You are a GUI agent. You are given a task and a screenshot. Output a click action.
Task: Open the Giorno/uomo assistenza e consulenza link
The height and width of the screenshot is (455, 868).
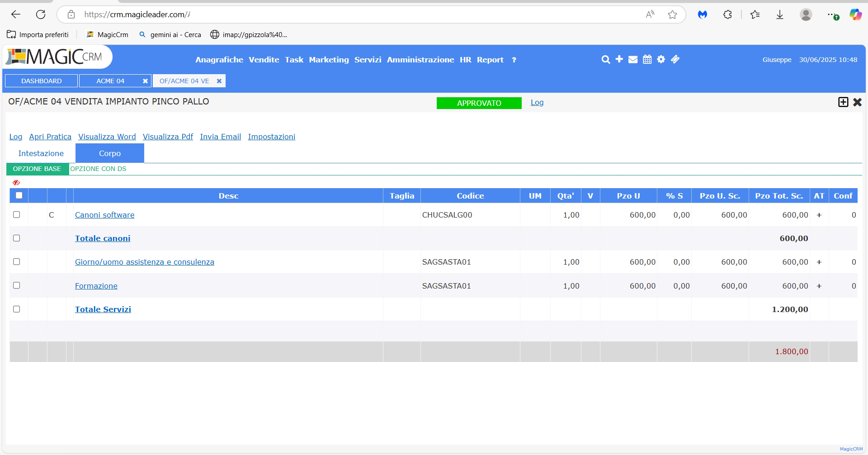point(145,262)
